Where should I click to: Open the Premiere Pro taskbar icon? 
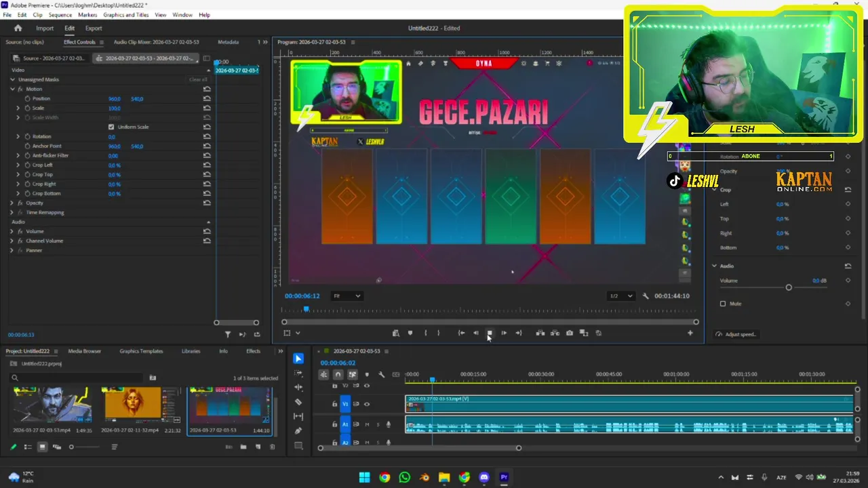point(504,477)
